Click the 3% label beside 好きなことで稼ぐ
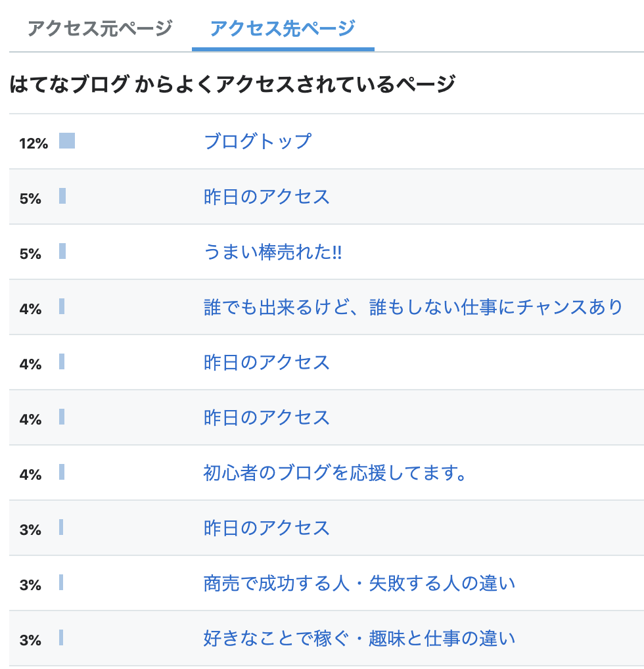Image resolution: width=644 pixels, height=669 pixels. pos(30,640)
